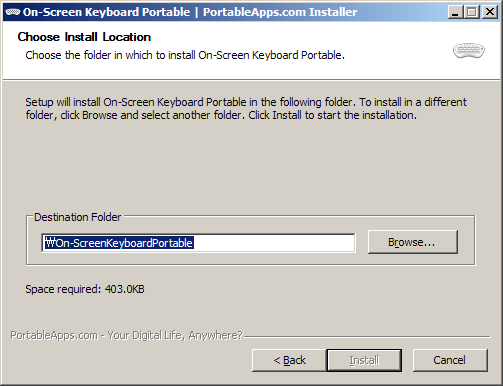Minimize the installer window
The image size is (503, 386).
[x=455, y=12]
